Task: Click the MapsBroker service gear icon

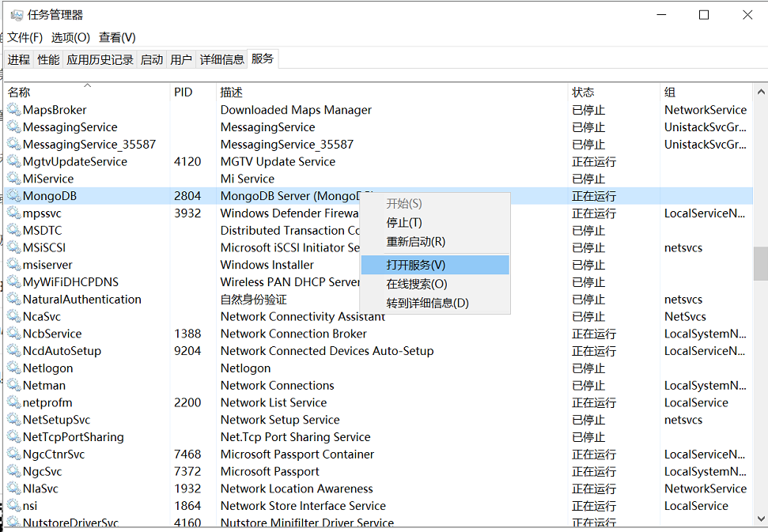Action: [14, 110]
